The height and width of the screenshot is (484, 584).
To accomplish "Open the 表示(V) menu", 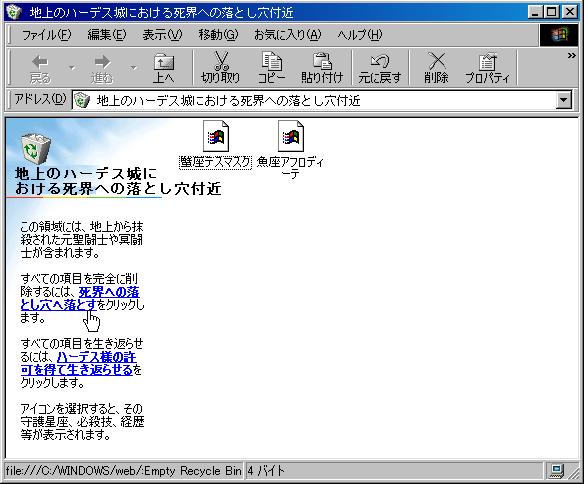I will (162, 35).
